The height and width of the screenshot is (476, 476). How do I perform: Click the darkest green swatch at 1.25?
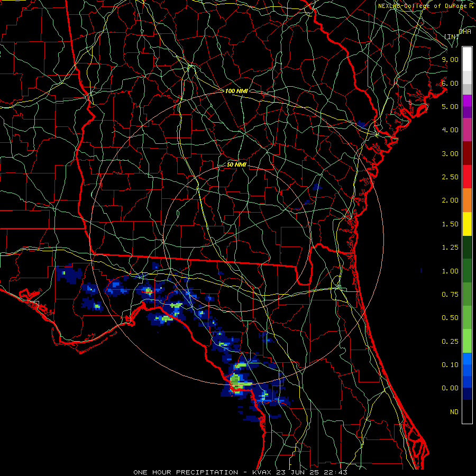coord(467,247)
